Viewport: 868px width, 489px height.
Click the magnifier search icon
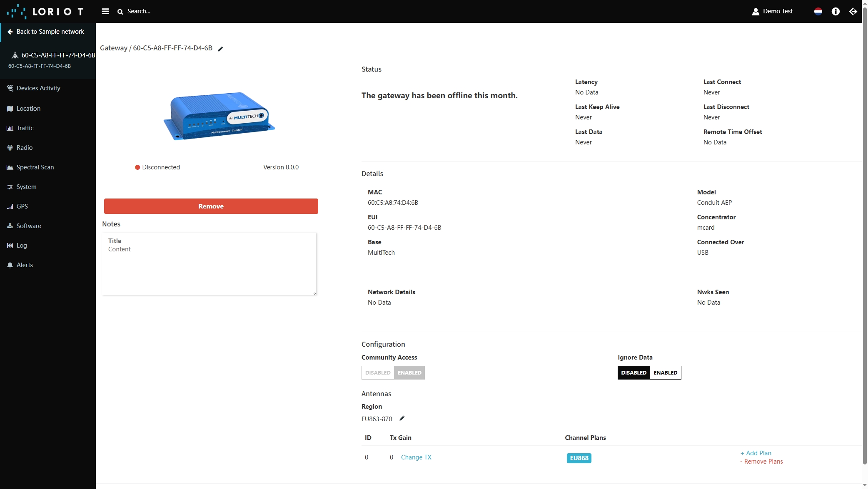click(120, 12)
